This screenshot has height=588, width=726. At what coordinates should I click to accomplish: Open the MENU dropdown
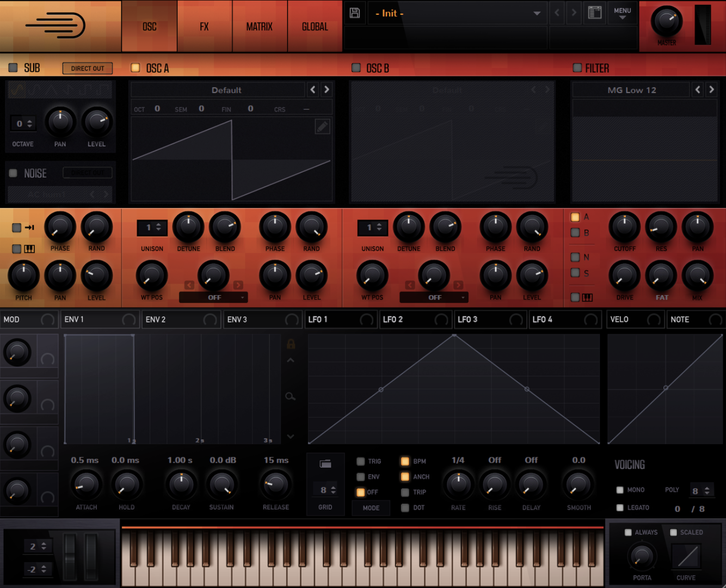point(622,14)
